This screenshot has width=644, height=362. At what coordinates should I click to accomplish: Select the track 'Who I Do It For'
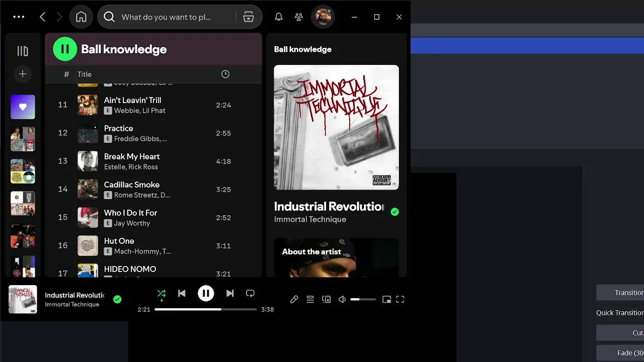(x=131, y=213)
